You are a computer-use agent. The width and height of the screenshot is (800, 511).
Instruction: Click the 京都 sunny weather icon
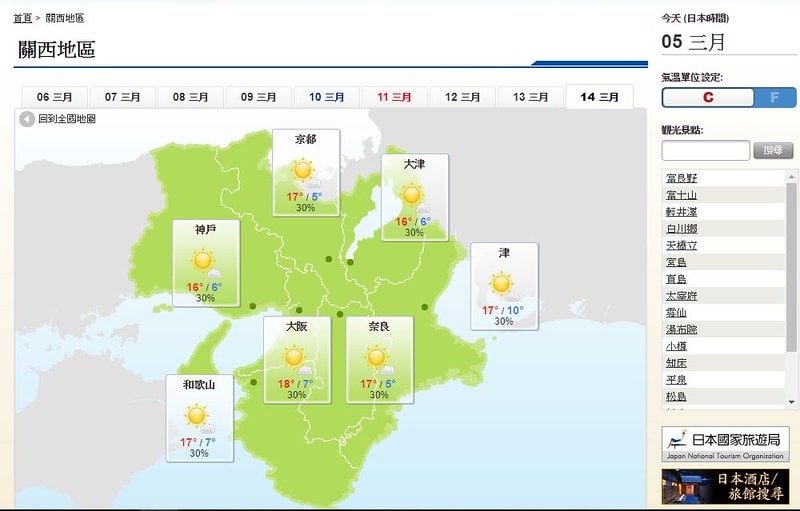[305, 171]
